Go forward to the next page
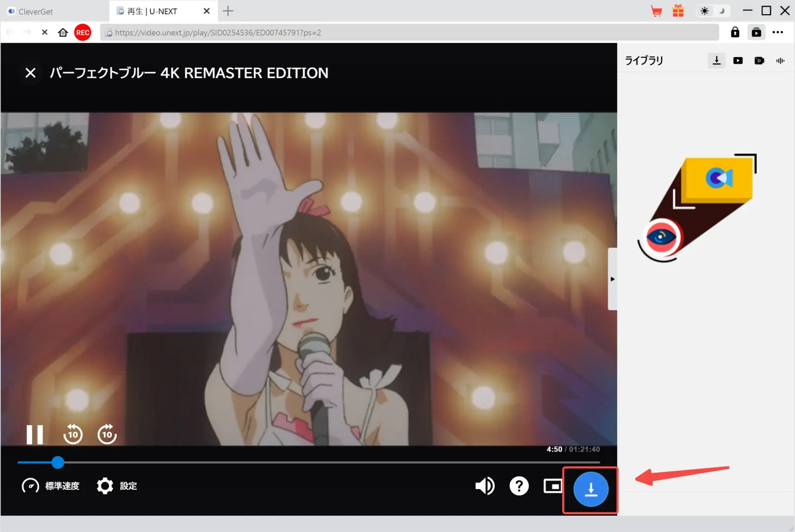 [27, 32]
